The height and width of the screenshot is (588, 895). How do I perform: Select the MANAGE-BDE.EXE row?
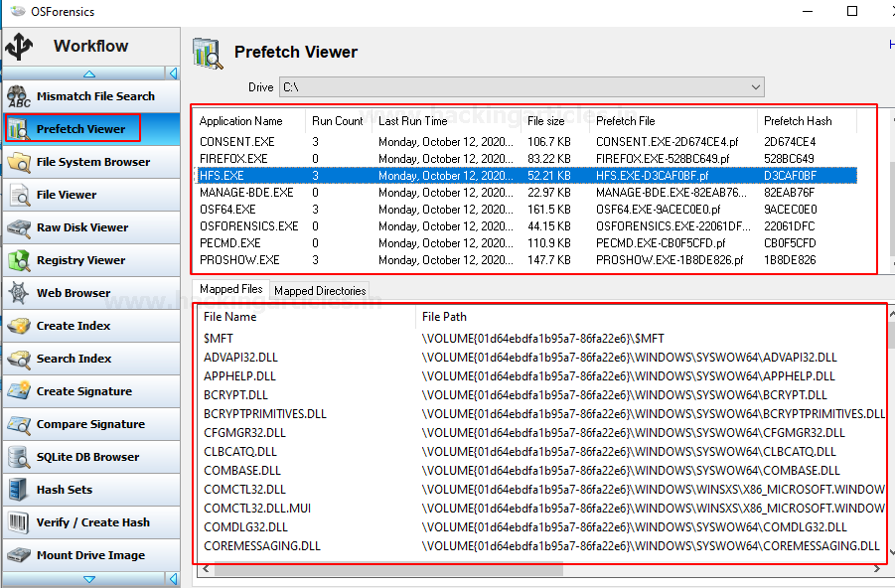coord(525,193)
